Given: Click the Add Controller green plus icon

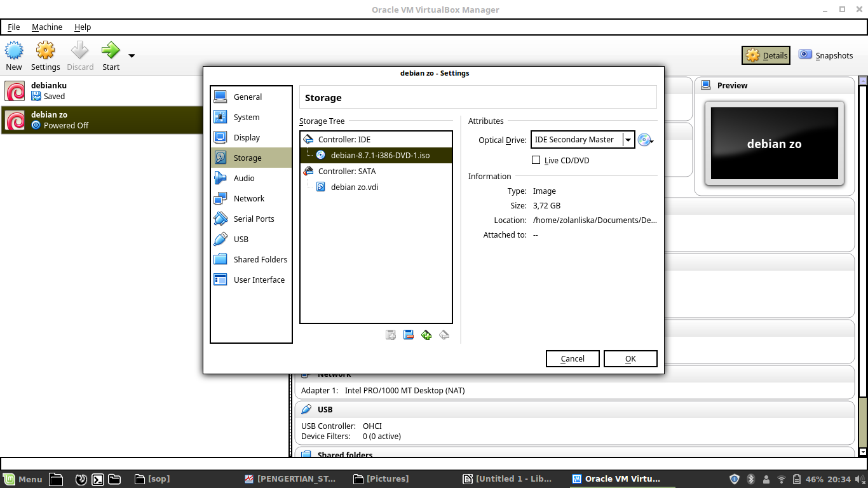Looking at the screenshot, I should pyautogui.click(x=426, y=335).
